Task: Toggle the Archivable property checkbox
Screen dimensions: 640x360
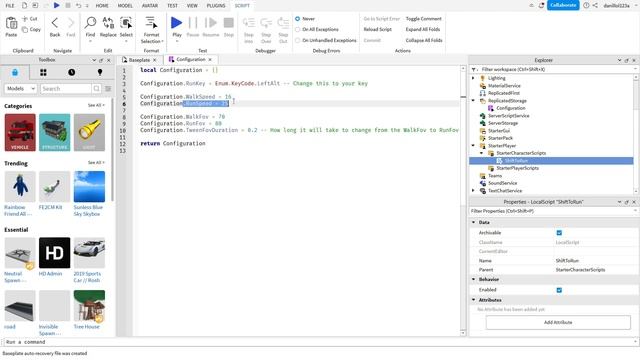Action: [559, 233]
